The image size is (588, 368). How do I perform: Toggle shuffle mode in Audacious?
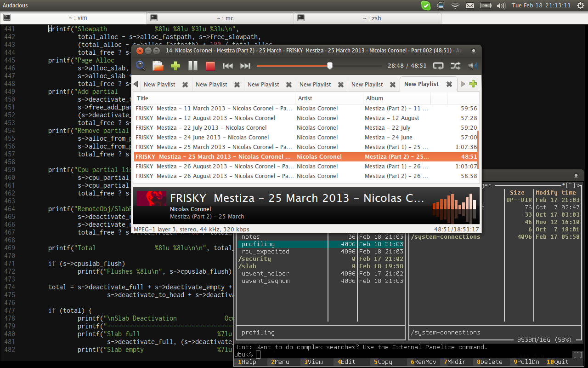click(455, 66)
